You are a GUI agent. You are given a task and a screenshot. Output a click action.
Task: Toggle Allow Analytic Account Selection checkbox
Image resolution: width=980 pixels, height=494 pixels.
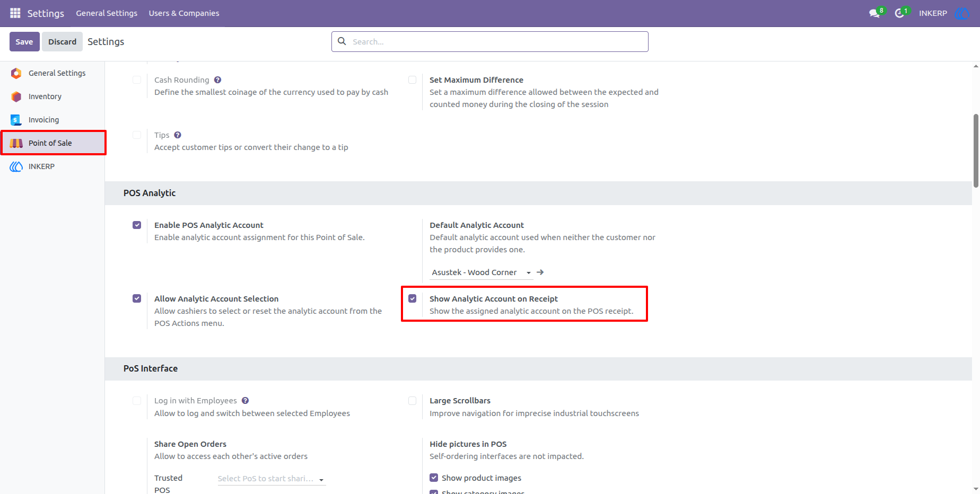(x=137, y=299)
